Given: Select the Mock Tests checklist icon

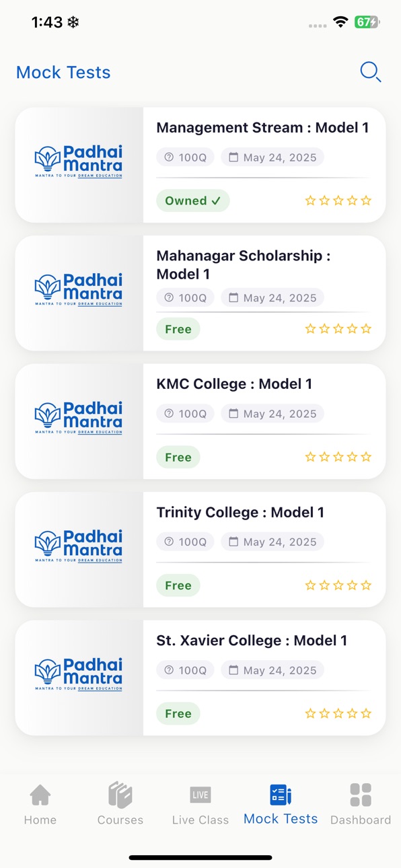Looking at the screenshot, I should coord(281,795).
